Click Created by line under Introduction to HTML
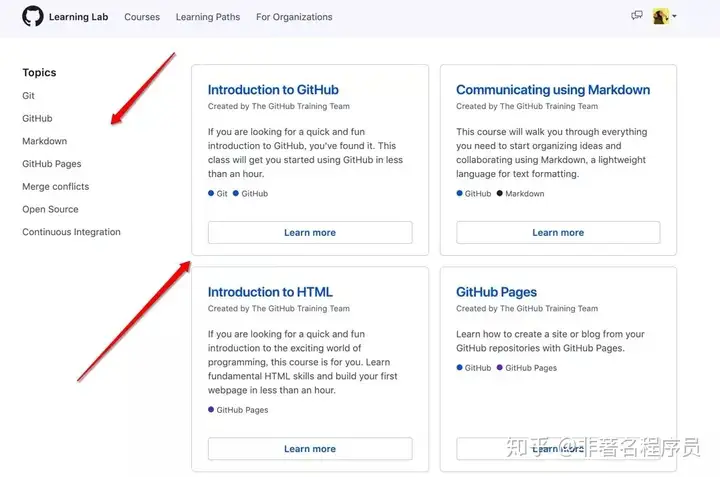 279,309
